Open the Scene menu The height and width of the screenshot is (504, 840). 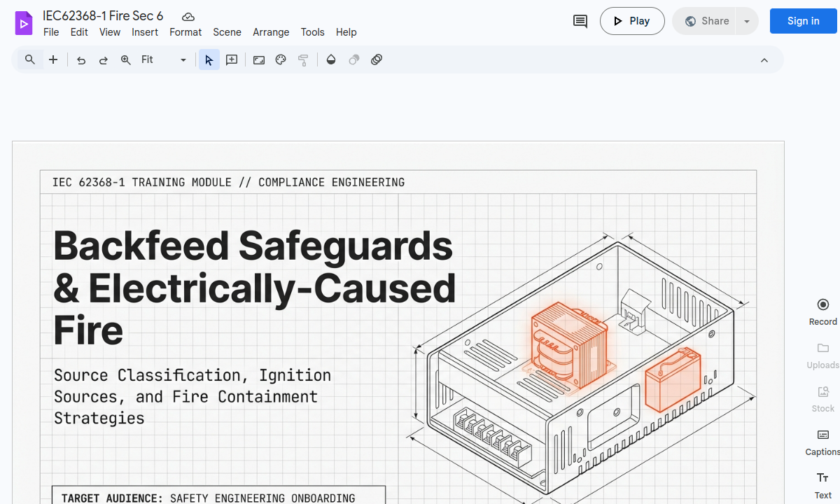(227, 32)
